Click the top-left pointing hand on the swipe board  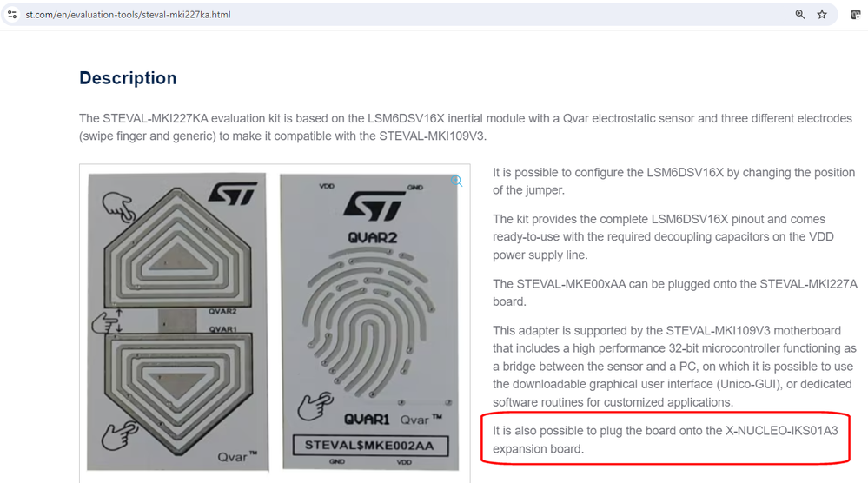(119, 207)
